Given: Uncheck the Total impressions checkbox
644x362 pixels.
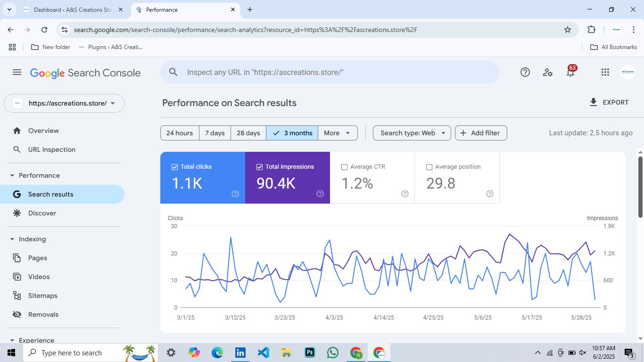Looking at the screenshot, I should [x=259, y=167].
